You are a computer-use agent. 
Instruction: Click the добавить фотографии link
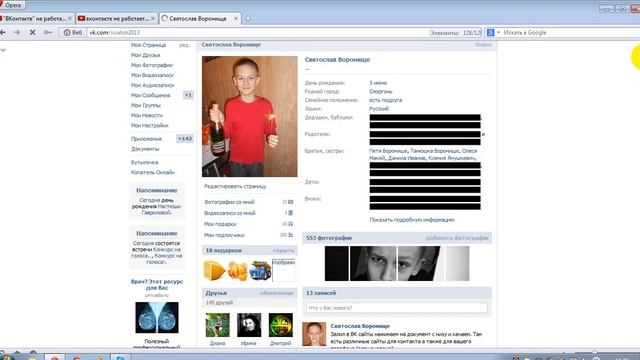point(457,238)
